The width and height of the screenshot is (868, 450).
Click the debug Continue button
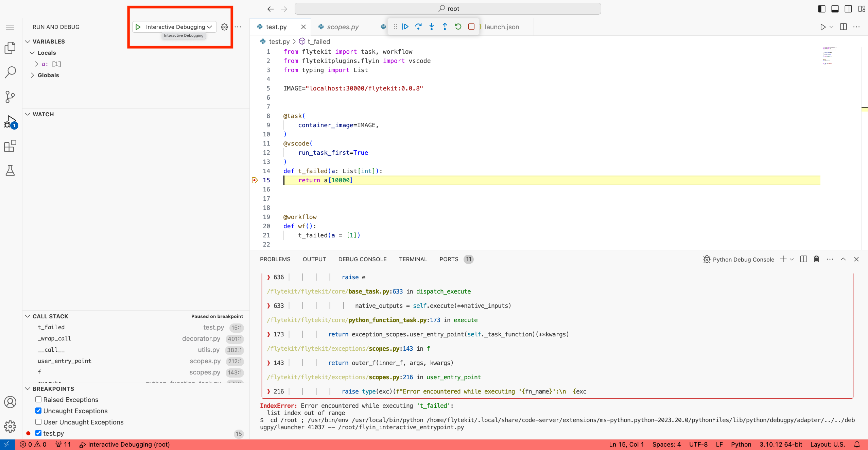click(x=405, y=27)
